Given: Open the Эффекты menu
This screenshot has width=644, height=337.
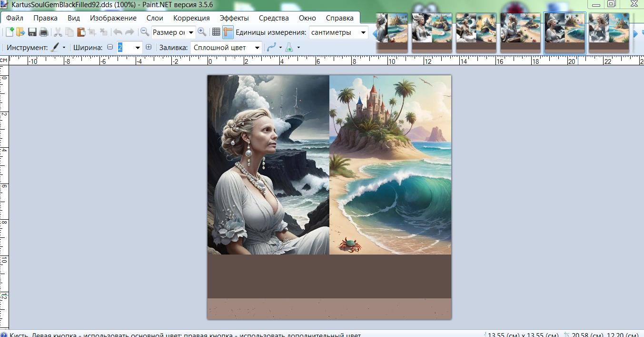Looking at the screenshot, I should tap(234, 18).
